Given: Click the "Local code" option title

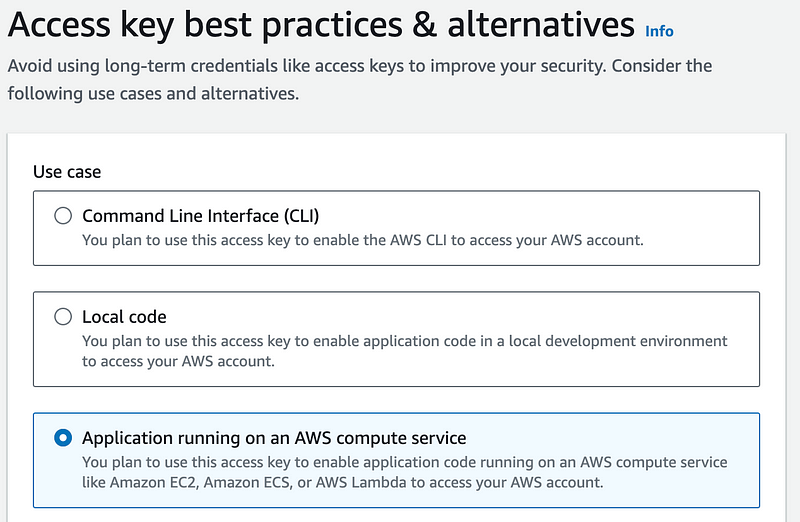Looking at the screenshot, I should [x=124, y=317].
